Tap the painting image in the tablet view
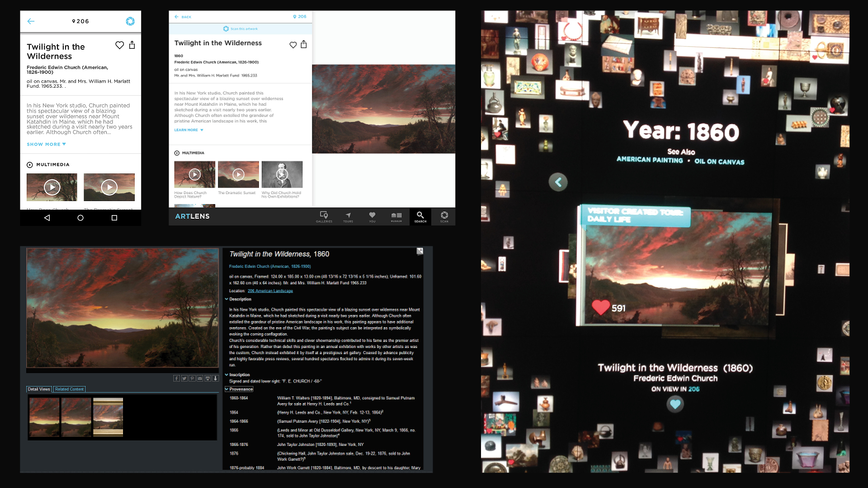This screenshot has width=868, height=488. [x=383, y=109]
